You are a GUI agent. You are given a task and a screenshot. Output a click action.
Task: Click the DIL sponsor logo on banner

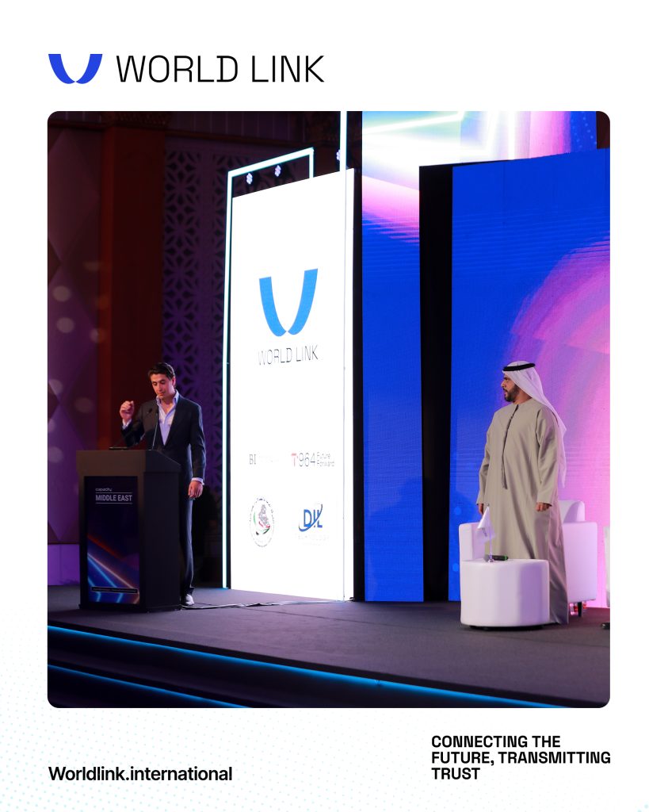(311, 519)
